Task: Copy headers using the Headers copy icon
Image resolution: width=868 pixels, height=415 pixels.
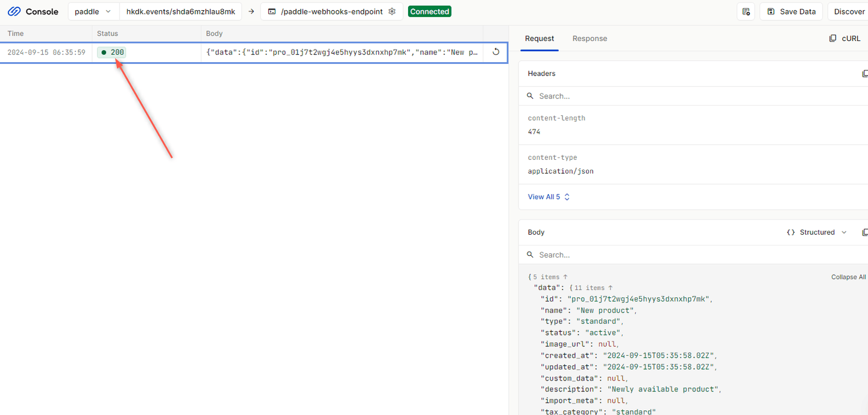Action: tap(865, 74)
